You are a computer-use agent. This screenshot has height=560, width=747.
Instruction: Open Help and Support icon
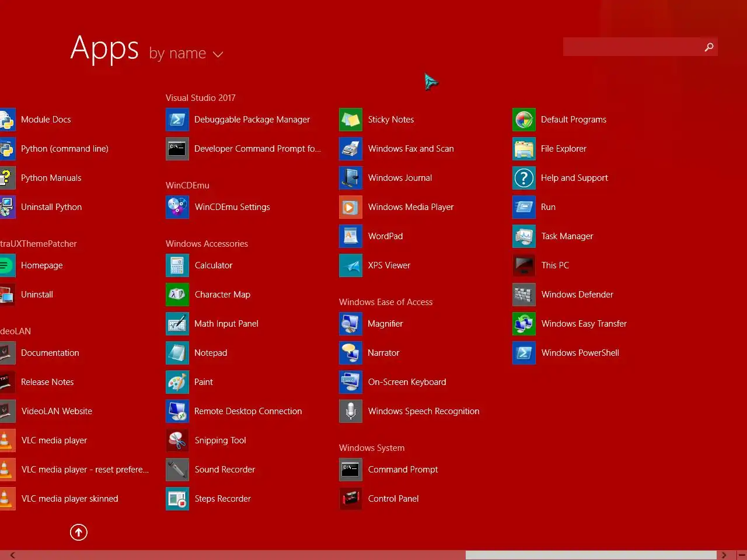pyautogui.click(x=524, y=178)
